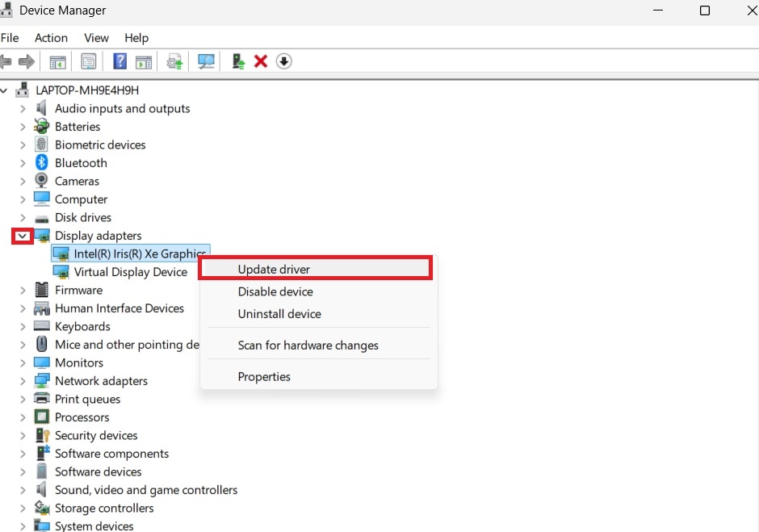This screenshot has width=759, height=532.
Task: Click Show/Hide Console Tree toolbar icon
Action: pyautogui.click(x=57, y=61)
